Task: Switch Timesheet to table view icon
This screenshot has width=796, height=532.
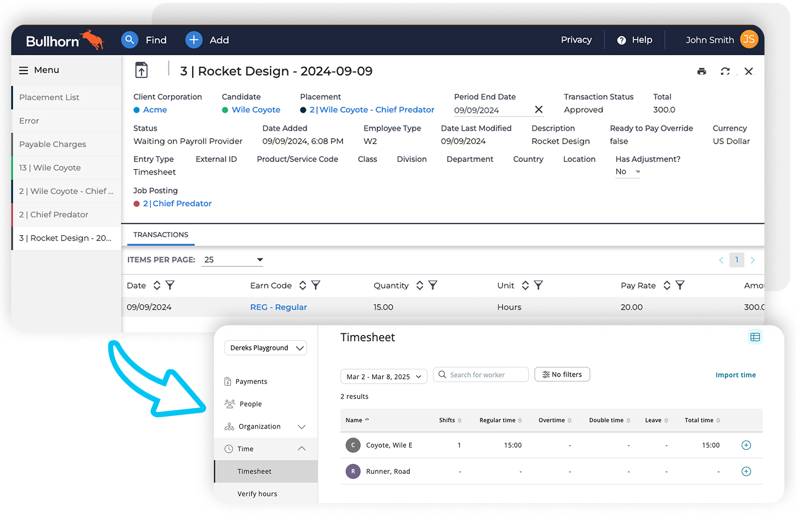Action: point(755,337)
